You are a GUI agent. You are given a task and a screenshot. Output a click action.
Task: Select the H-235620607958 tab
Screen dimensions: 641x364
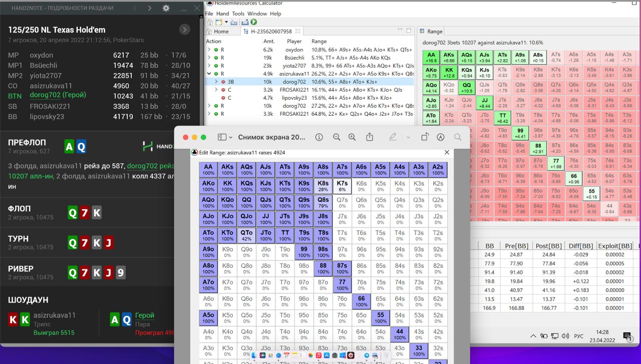point(271,31)
